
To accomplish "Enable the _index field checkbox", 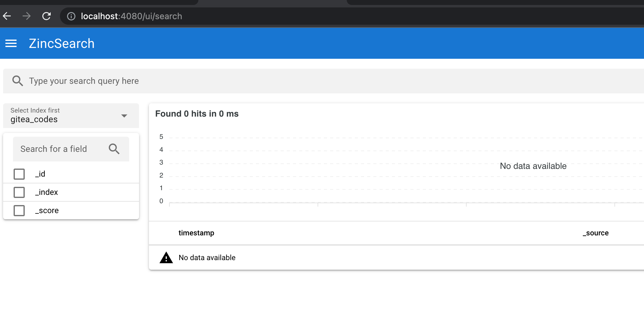I will point(19,192).
